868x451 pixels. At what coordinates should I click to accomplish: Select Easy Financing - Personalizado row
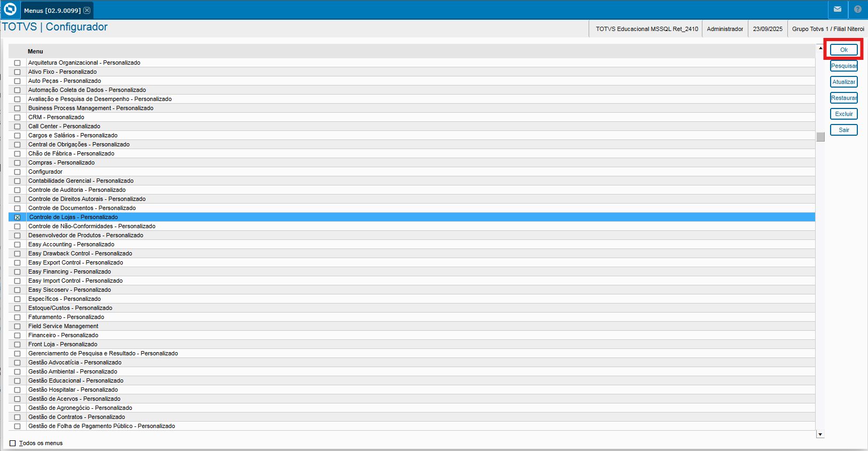[x=412, y=272]
